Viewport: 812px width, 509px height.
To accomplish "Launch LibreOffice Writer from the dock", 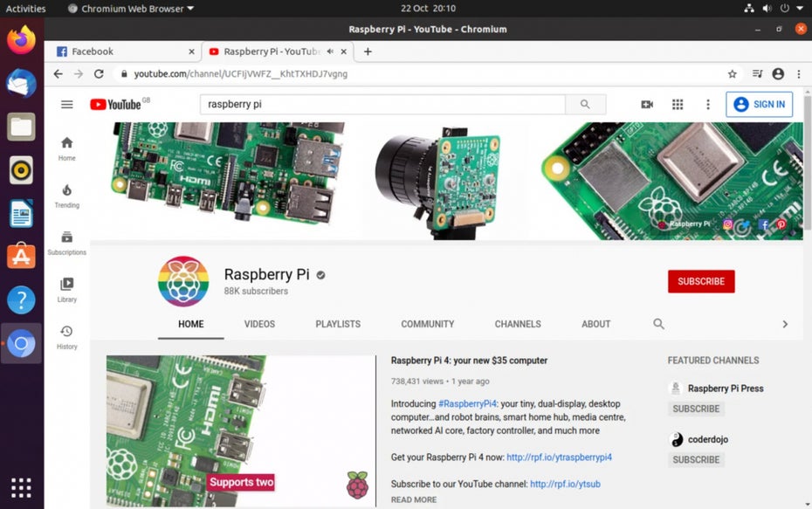I will 21,213.
